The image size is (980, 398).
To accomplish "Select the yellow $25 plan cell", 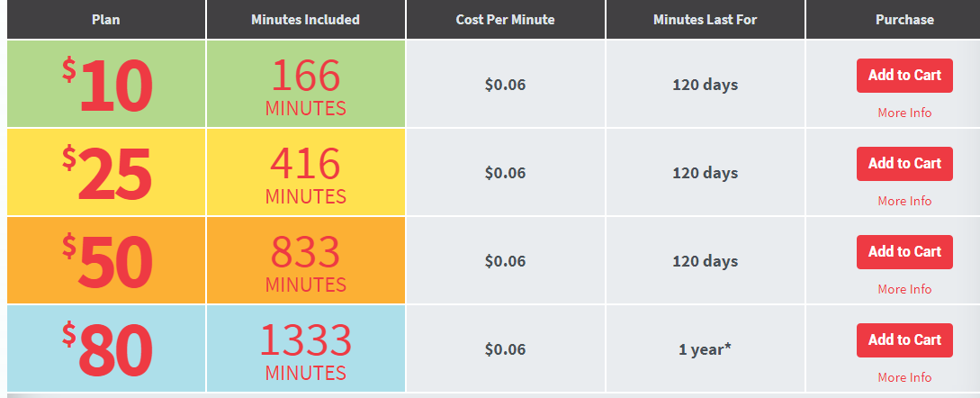I will point(106,173).
